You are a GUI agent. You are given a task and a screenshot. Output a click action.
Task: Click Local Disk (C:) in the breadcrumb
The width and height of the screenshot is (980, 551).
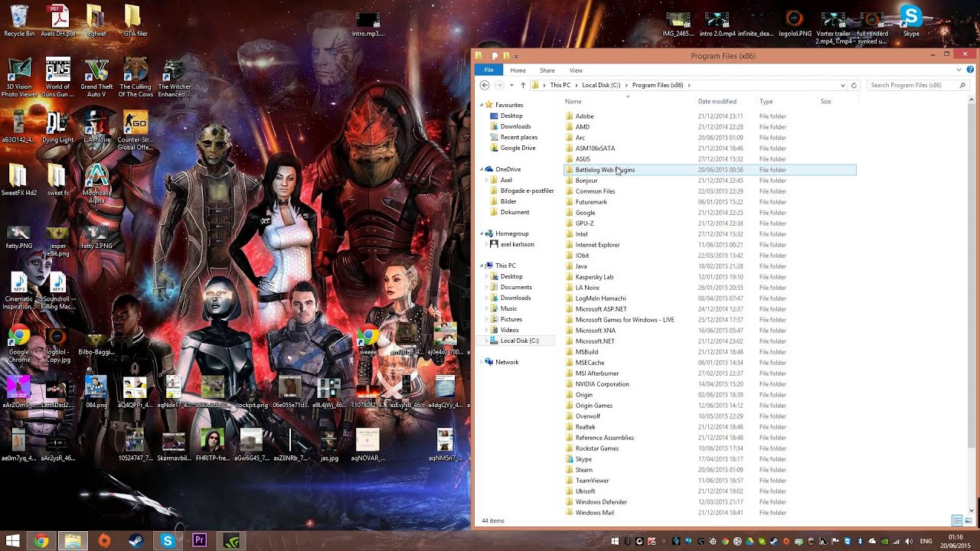pos(601,85)
